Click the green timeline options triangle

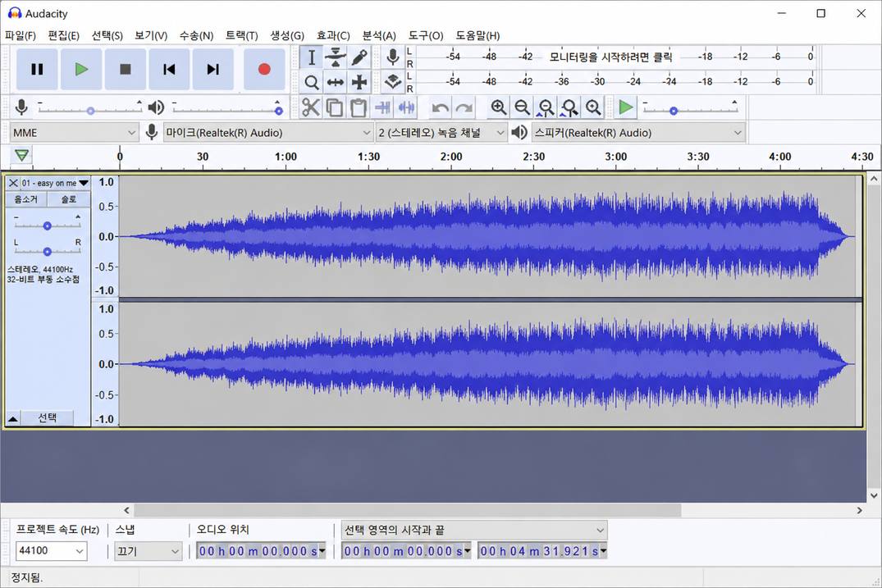[21, 156]
